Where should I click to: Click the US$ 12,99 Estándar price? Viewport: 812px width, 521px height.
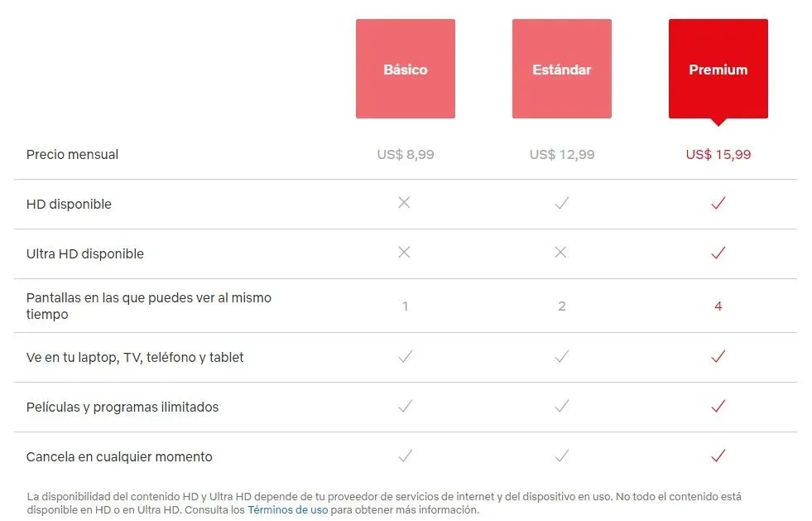[562, 154]
